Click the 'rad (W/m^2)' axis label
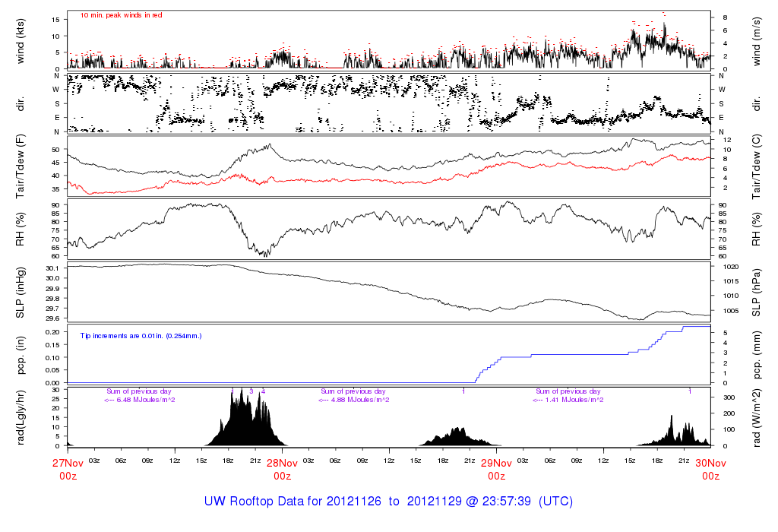 (x=756, y=417)
